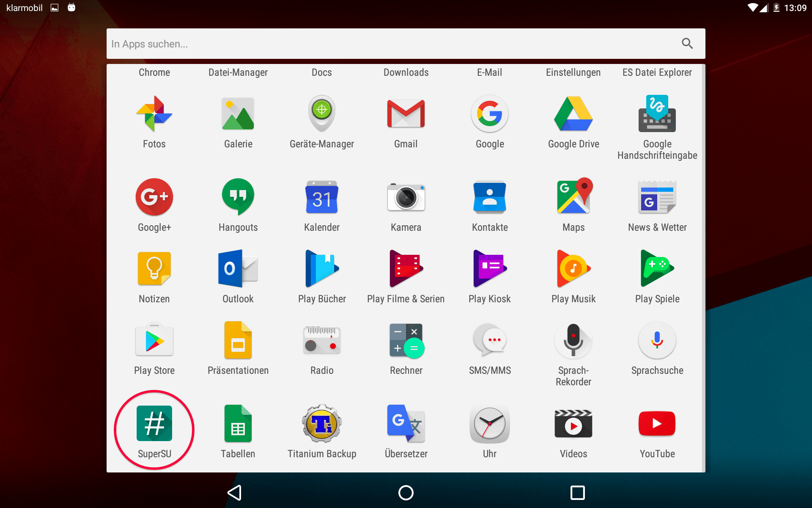Open Einstellungen via its label
Screen dimensions: 812x508
(x=573, y=72)
